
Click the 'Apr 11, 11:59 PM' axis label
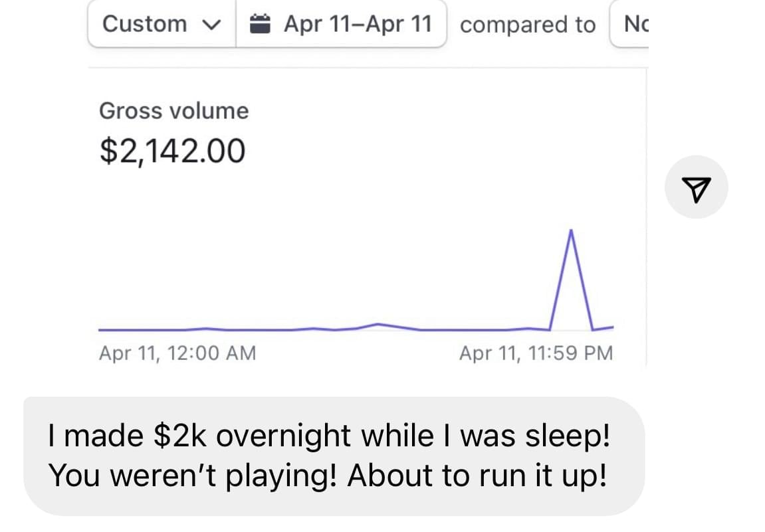[536, 353]
